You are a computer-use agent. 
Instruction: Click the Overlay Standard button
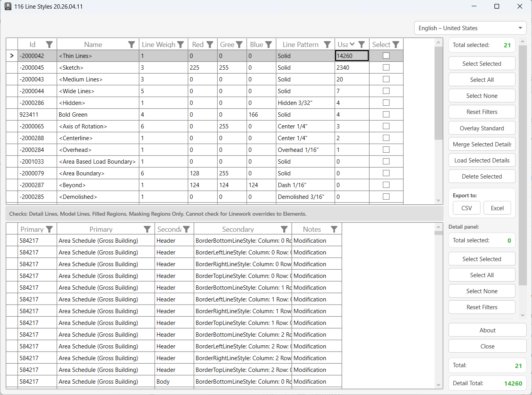click(x=482, y=128)
